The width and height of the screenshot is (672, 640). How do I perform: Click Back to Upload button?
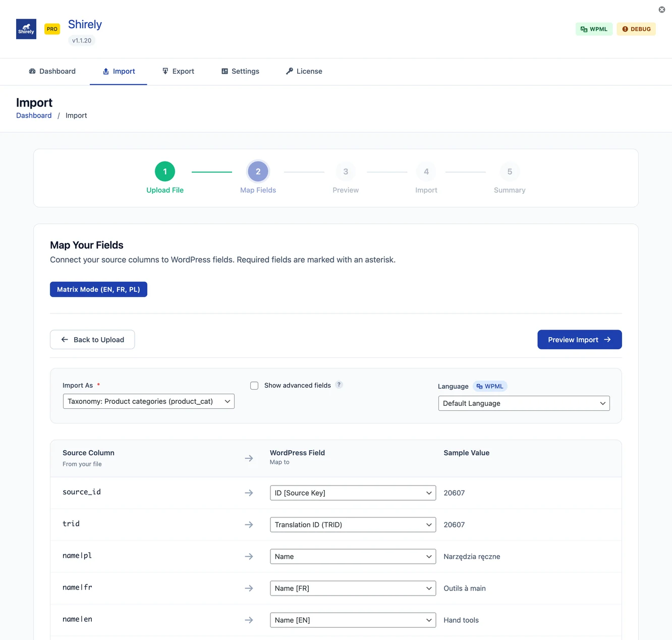[x=92, y=340]
